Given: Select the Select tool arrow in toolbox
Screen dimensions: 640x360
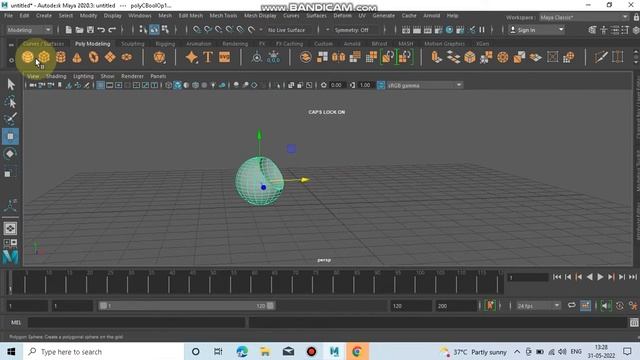Looking at the screenshot, I should (11, 84).
